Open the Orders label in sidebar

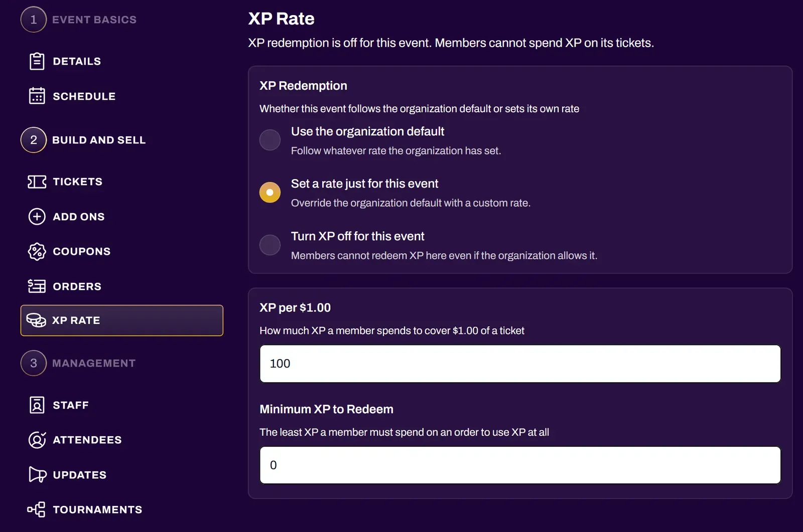77,286
